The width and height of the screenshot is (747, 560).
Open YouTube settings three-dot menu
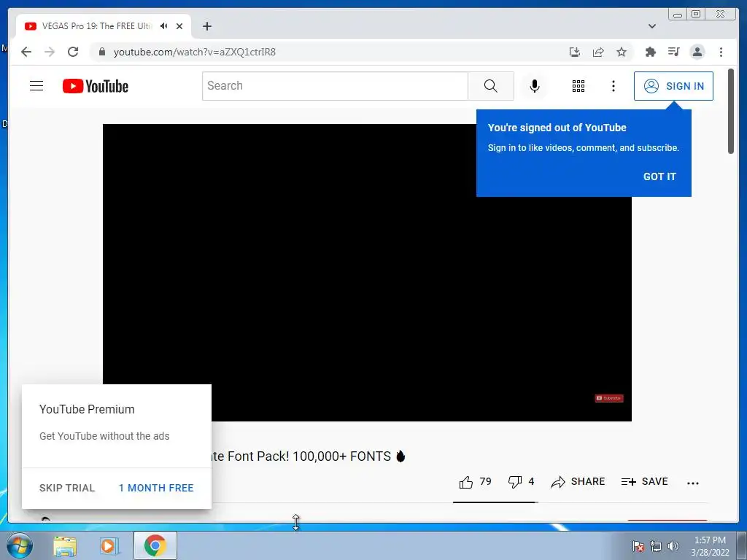point(613,86)
